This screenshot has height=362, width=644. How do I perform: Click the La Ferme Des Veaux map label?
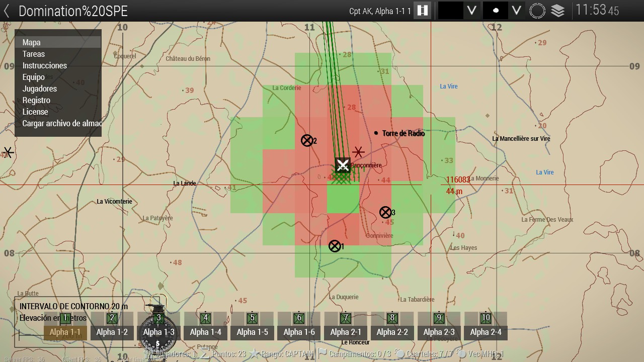coord(547,220)
